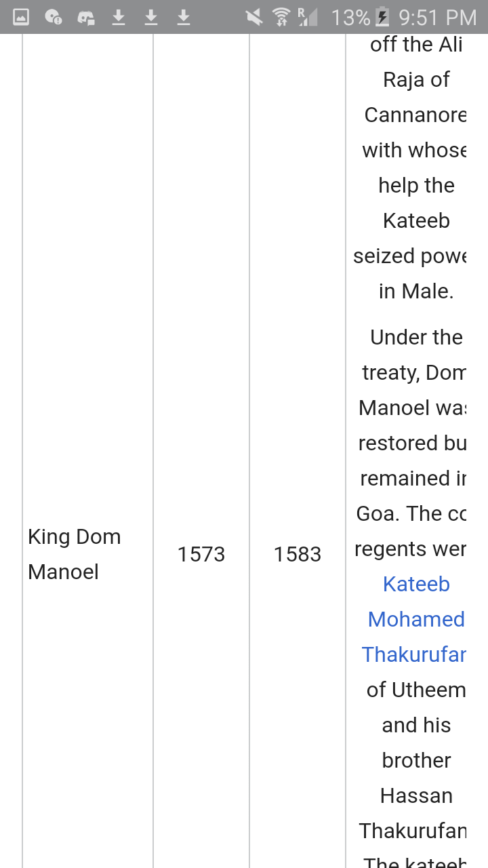Image resolution: width=488 pixels, height=868 pixels.
Task: Tap the second download arrow icon
Action: [151, 17]
